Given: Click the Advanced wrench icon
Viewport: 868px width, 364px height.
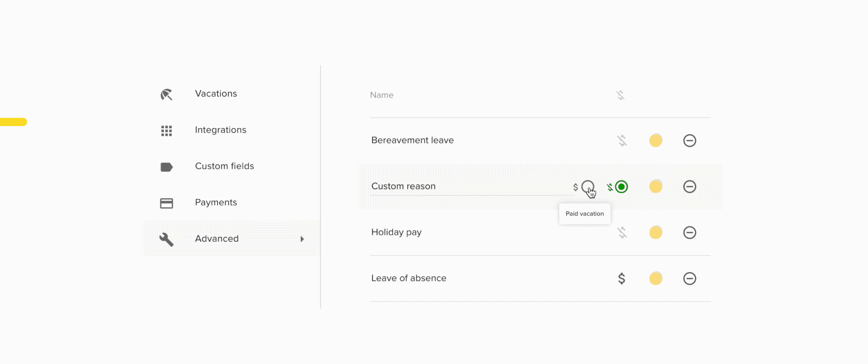Looking at the screenshot, I should 166,239.
